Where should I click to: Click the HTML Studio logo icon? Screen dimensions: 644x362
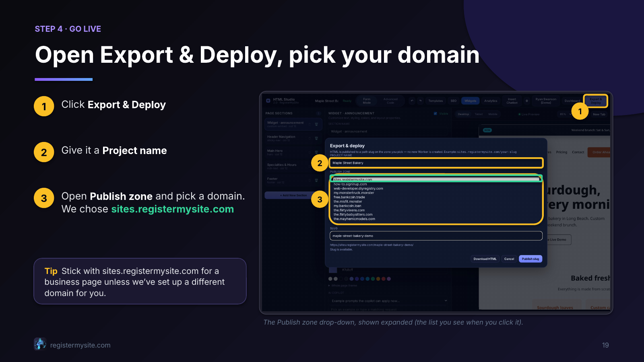point(268,101)
